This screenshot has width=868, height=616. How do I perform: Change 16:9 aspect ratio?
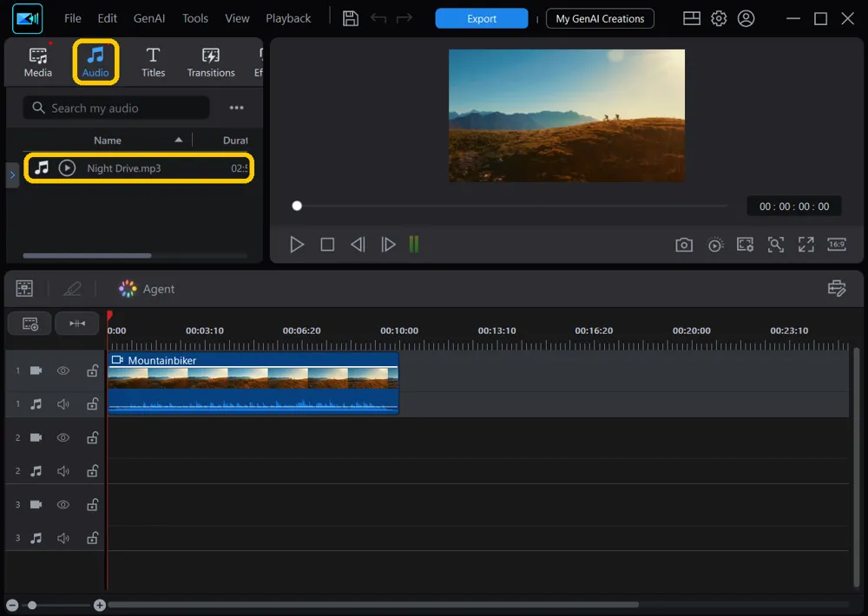[x=837, y=245]
